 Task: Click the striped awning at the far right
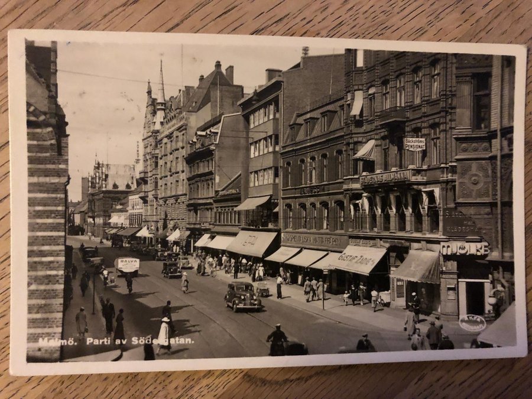click(x=419, y=267)
